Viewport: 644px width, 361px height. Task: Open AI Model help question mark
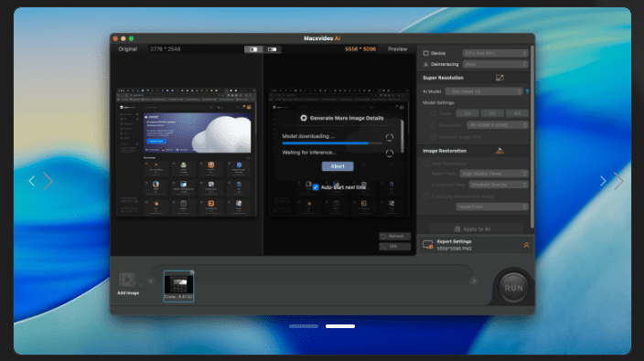pos(527,91)
